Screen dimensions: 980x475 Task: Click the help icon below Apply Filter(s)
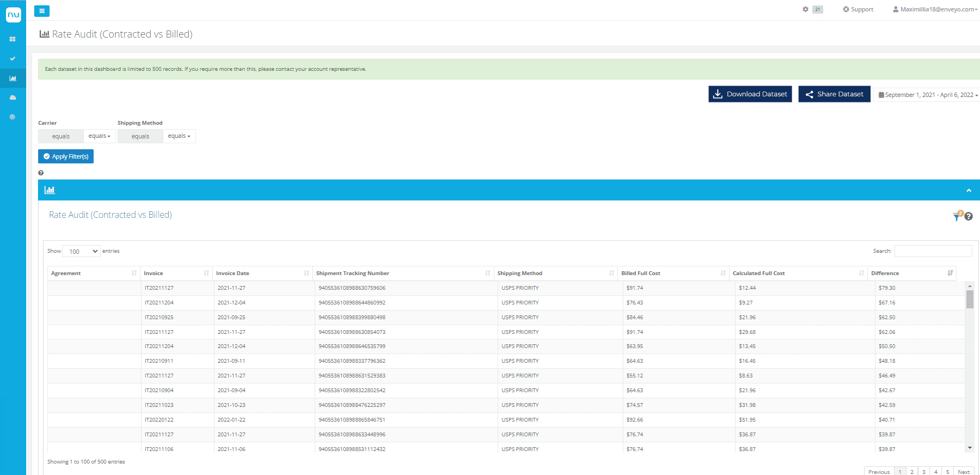point(41,173)
